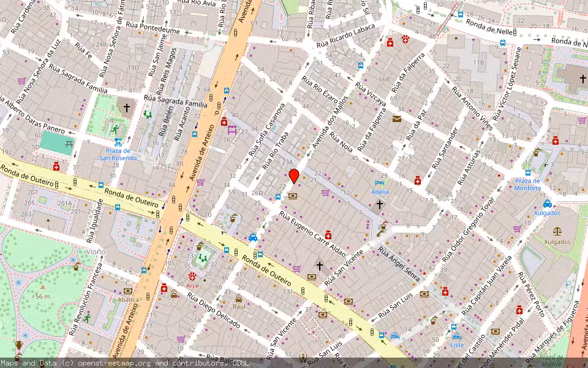Select the Rúa Víctor López Seoane label

click(x=507, y=84)
